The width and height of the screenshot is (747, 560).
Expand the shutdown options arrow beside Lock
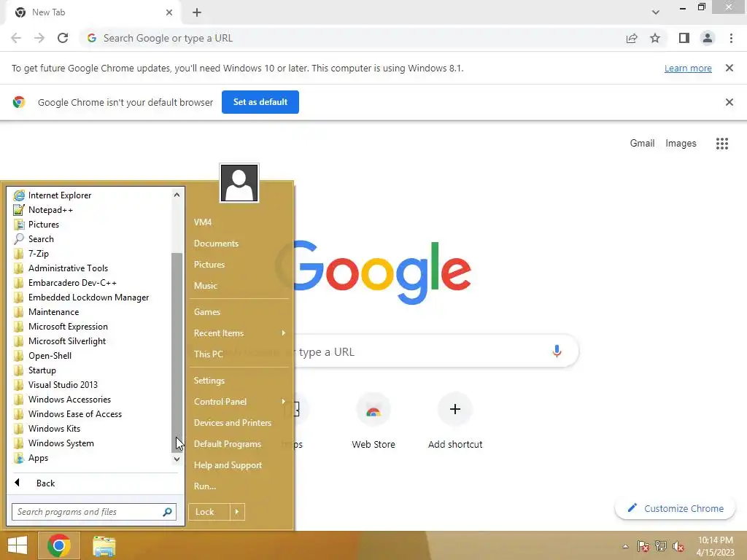(237, 512)
